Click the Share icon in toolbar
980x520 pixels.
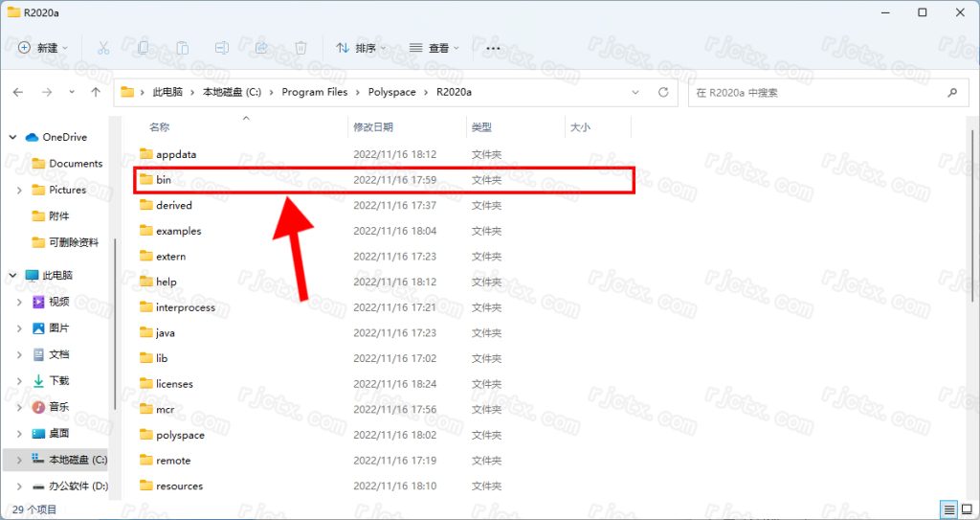[x=261, y=48]
